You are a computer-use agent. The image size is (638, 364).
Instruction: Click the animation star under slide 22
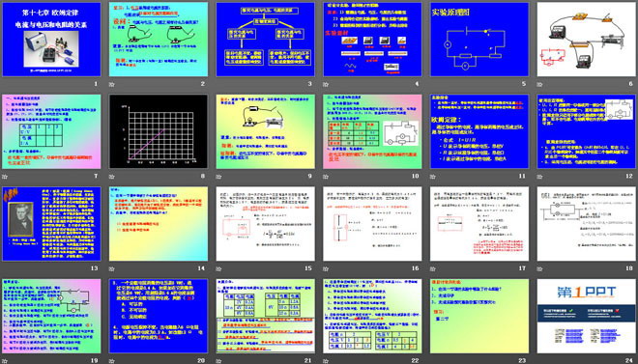click(326, 360)
